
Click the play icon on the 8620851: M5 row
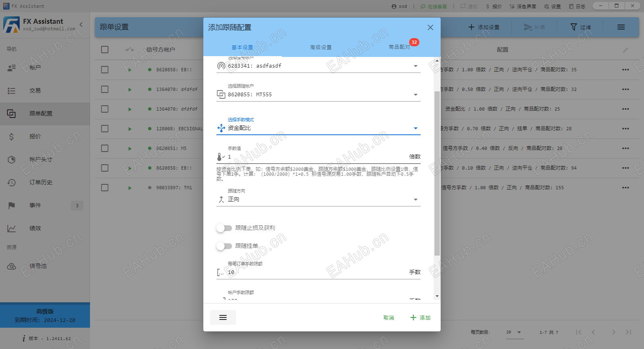(x=130, y=149)
